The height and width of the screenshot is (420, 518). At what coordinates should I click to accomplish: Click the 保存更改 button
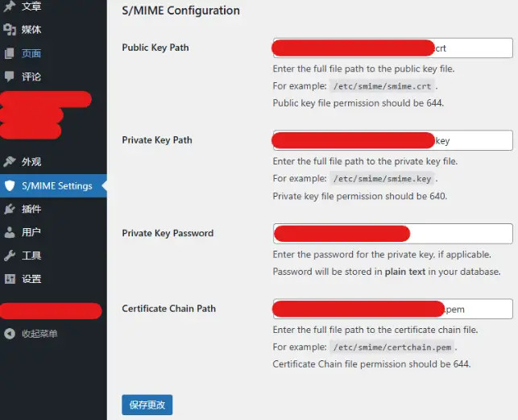coord(147,405)
